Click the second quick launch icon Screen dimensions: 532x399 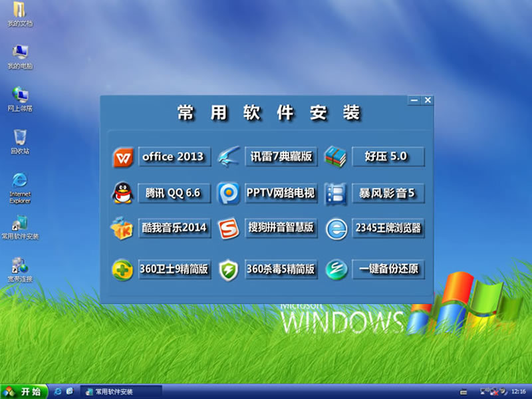tap(70, 392)
